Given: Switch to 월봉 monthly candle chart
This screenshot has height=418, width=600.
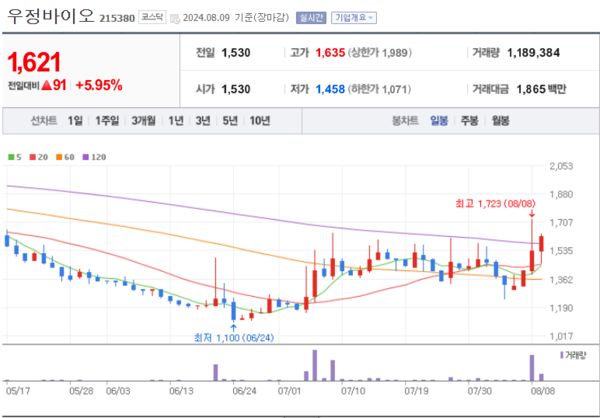Looking at the screenshot, I should coord(500,121).
